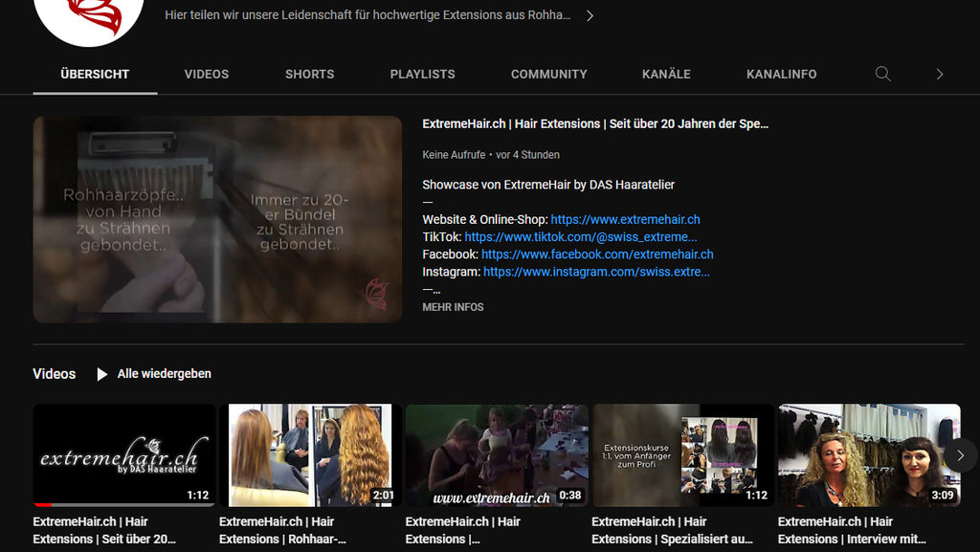Image resolution: width=980 pixels, height=552 pixels.
Task: Open the 3:09 interview video thumbnail
Action: 869,455
